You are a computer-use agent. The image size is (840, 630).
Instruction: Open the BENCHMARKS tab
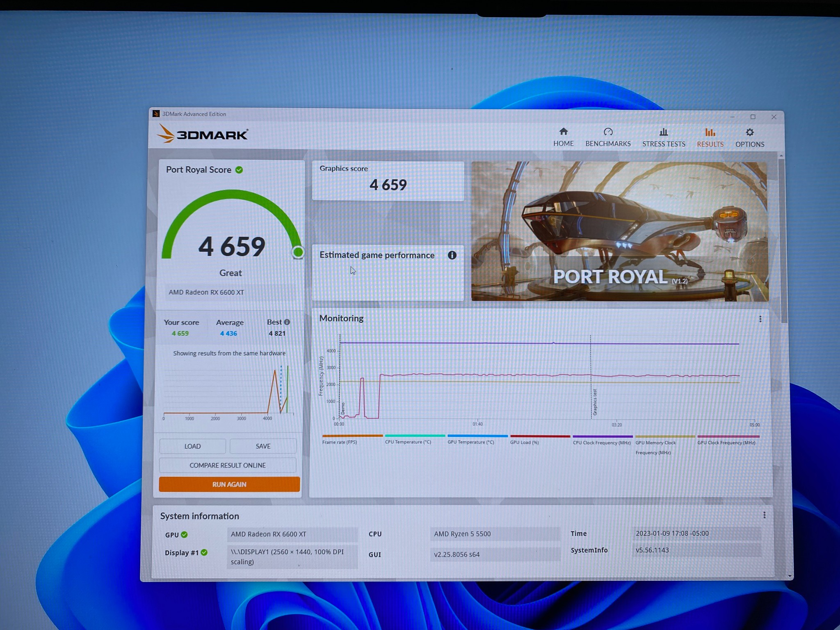tap(608, 137)
